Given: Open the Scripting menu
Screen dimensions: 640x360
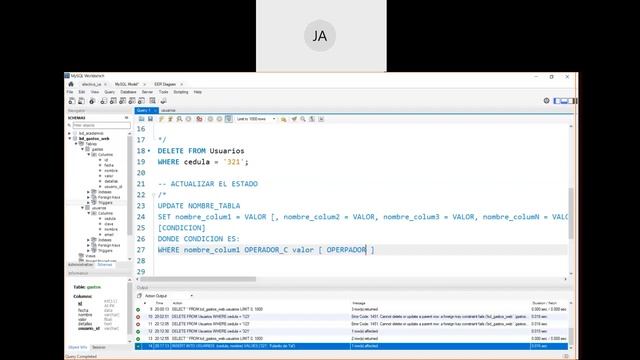Looking at the screenshot, I should click(x=181, y=92).
